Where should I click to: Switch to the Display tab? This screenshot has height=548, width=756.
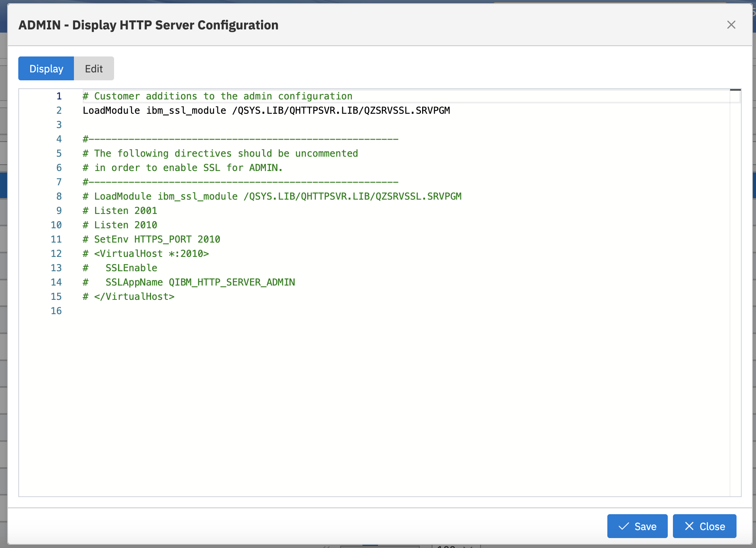pos(46,68)
